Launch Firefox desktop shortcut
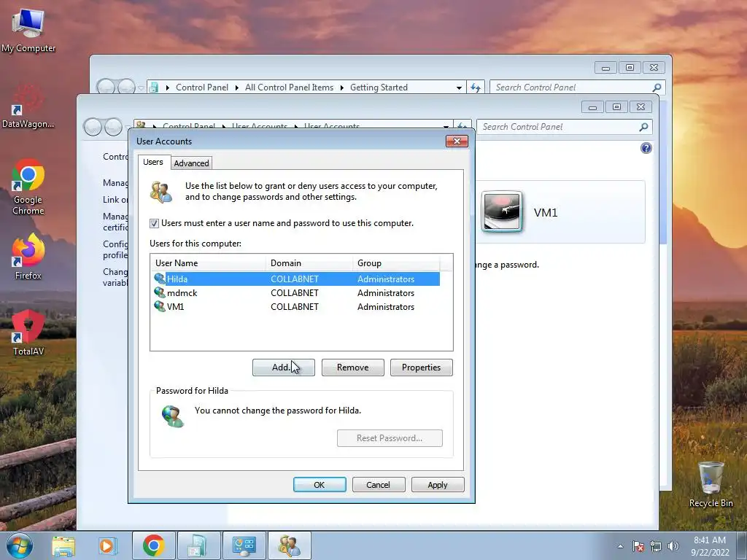This screenshot has width=747, height=560. tap(28, 256)
